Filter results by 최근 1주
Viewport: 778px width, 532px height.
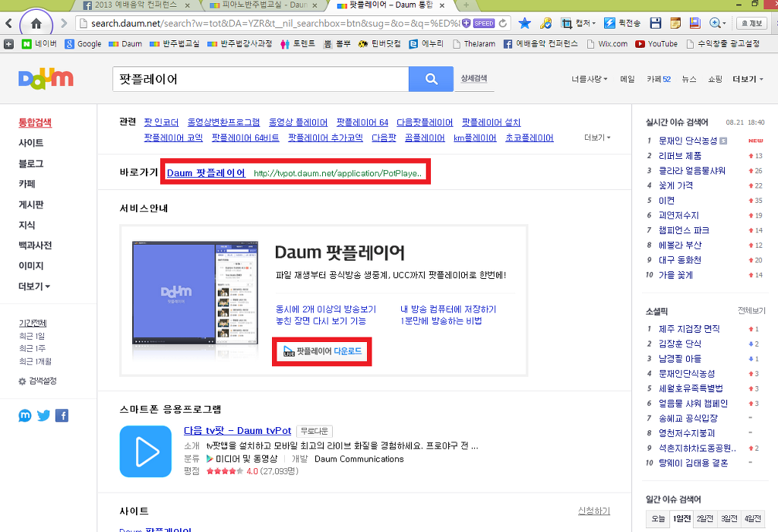pyautogui.click(x=32, y=348)
